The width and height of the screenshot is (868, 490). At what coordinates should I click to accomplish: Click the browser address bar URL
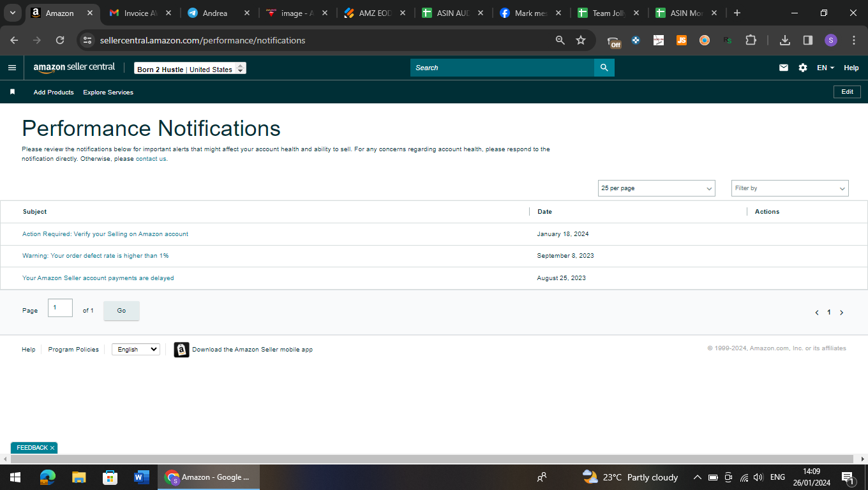[202, 40]
